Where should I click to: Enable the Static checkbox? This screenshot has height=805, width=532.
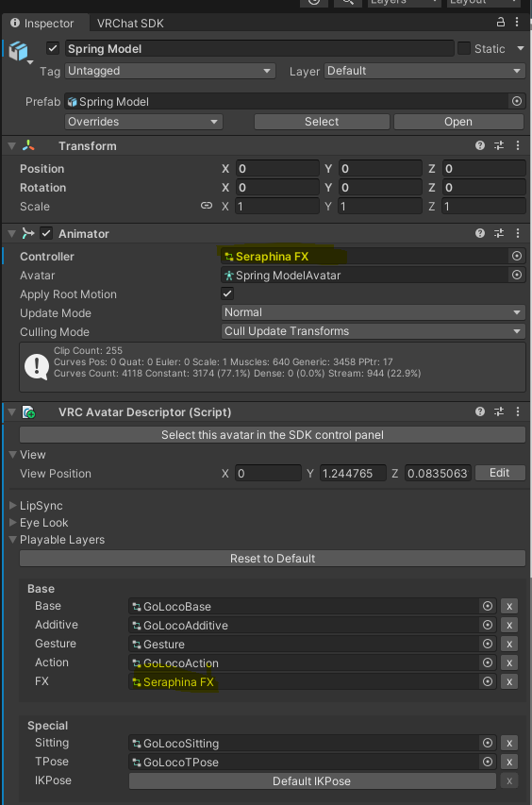pos(464,48)
